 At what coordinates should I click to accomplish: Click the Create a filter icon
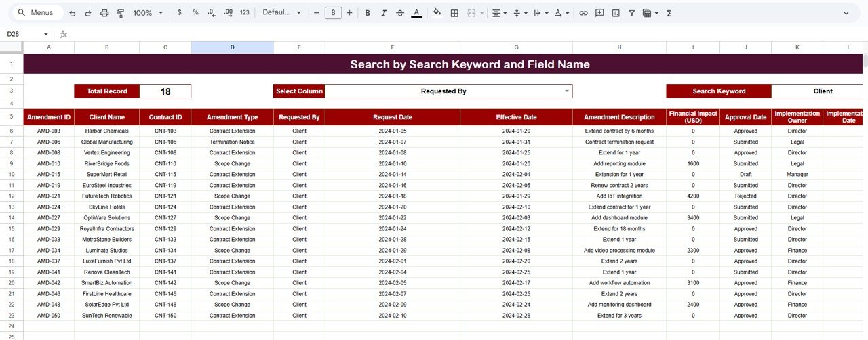(x=632, y=13)
